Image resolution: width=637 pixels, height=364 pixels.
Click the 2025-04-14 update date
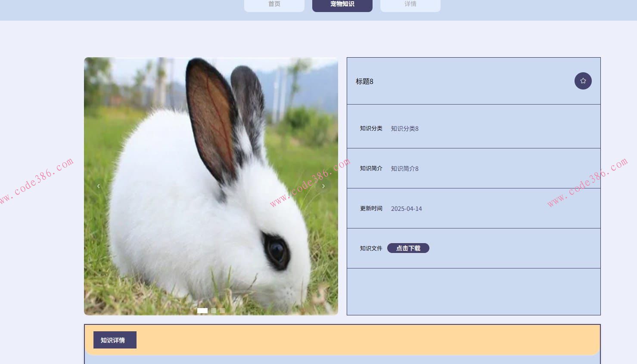406,209
